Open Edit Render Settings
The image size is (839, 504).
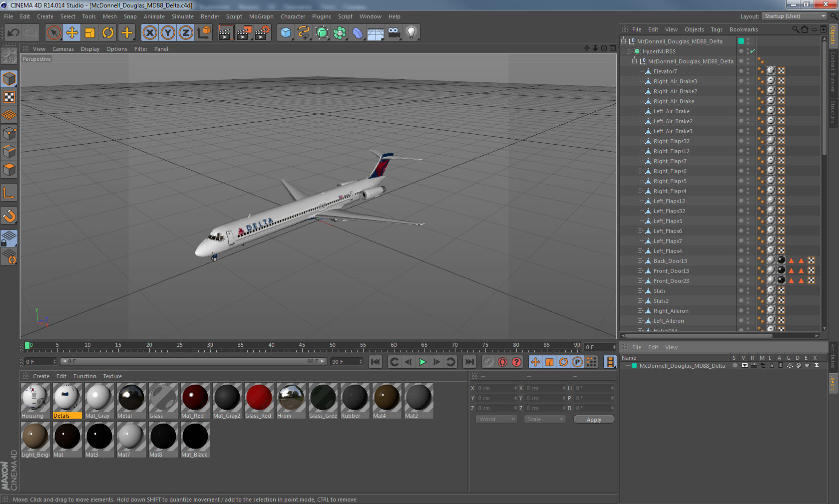pos(263,33)
